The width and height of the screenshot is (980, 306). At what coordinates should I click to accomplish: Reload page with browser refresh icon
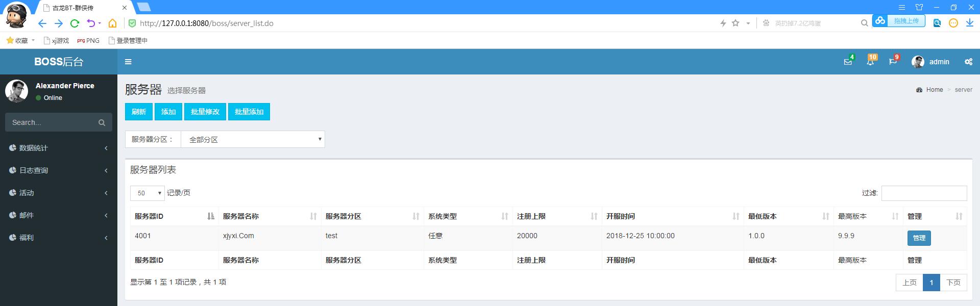click(75, 23)
